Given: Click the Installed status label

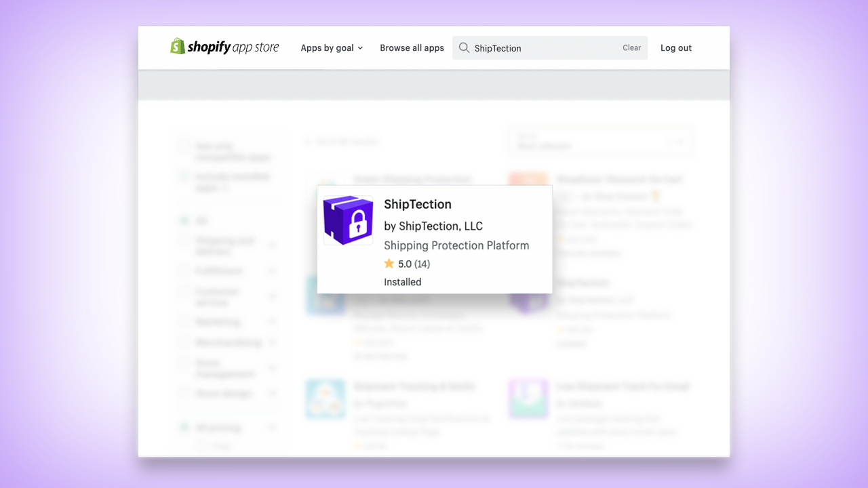Looking at the screenshot, I should 403,282.
